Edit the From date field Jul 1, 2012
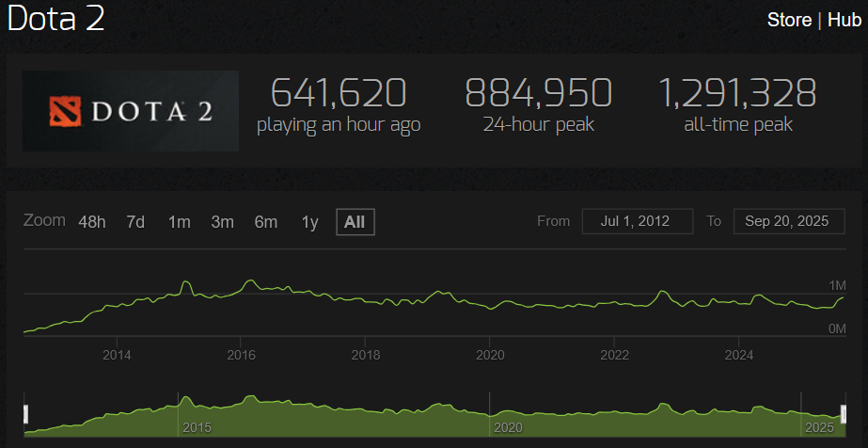The width and height of the screenshot is (868, 448). pyautogui.click(x=638, y=221)
